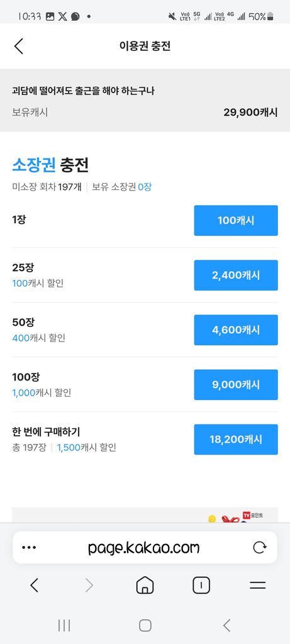Viewport: 290px width, 644px height.
Task: Purchase 25장 with the 2,400캐시 button
Action: click(236, 275)
